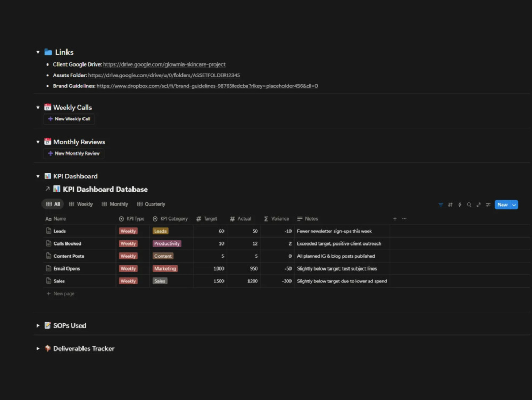Click the Marketing category tag
Image resolution: width=532 pixels, height=400 pixels.
pos(165,268)
